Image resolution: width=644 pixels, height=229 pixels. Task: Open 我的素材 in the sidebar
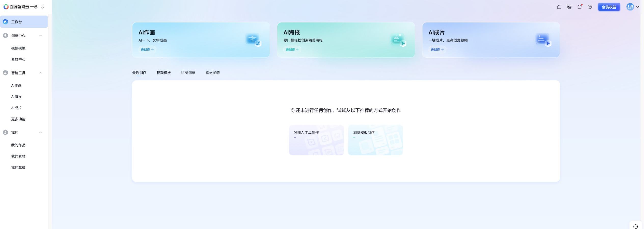18,156
